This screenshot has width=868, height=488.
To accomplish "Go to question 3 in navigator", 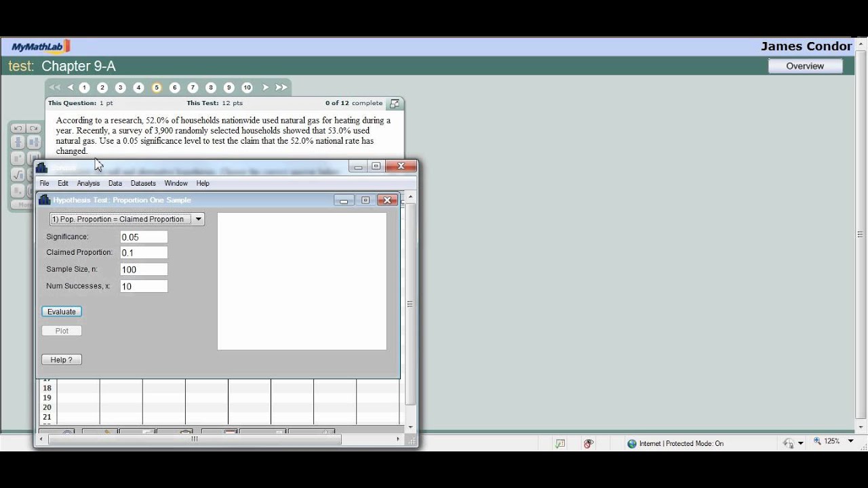I will coord(120,87).
